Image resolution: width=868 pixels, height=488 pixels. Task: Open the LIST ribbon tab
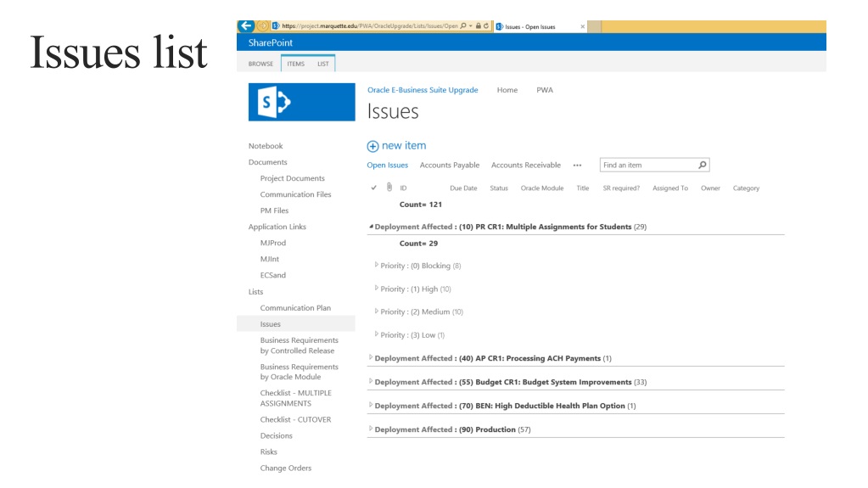[x=322, y=64]
